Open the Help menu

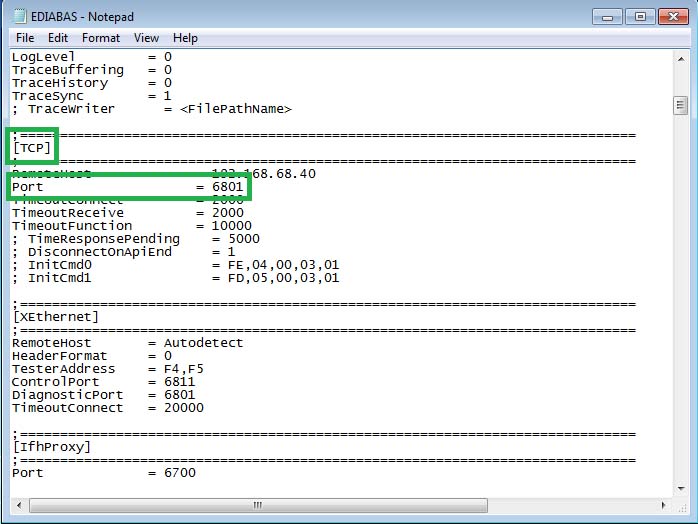[185, 38]
